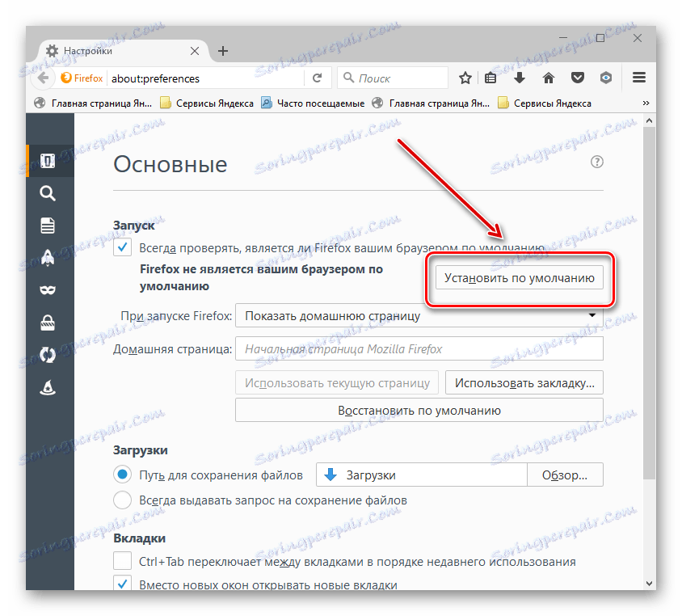Toggle Ctrl+Tab recent order checkbox
The height and width of the screenshot is (616, 682).
[122, 561]
